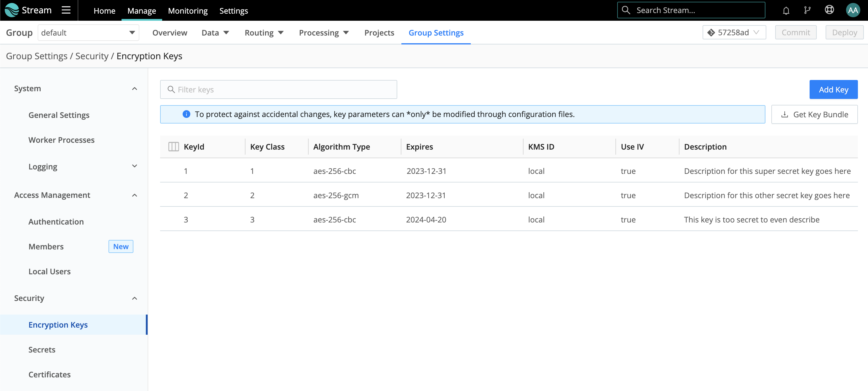This screenshot has width=868, height=391.
Task: Open the notifications bell icon
Action: 786,10
